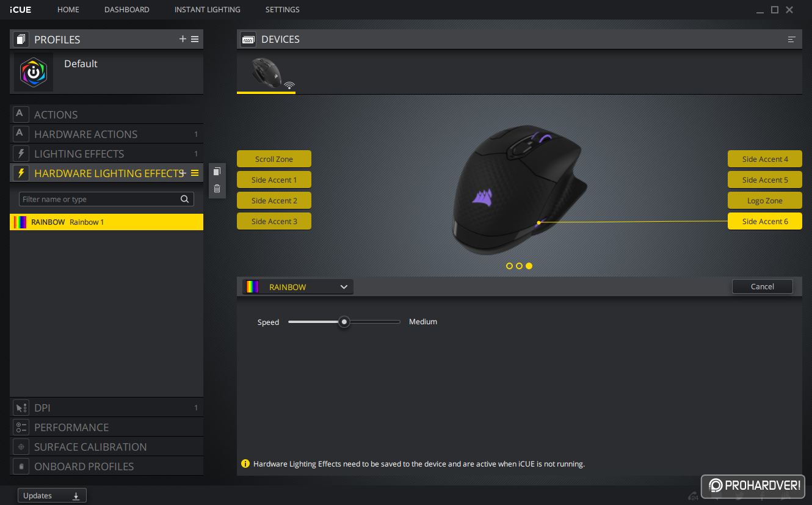The height and width of the screenshot is (505, 812).
Task: Select the RAINBOW Rainbow 1 effect row
Action: click(x=106, y=222)
